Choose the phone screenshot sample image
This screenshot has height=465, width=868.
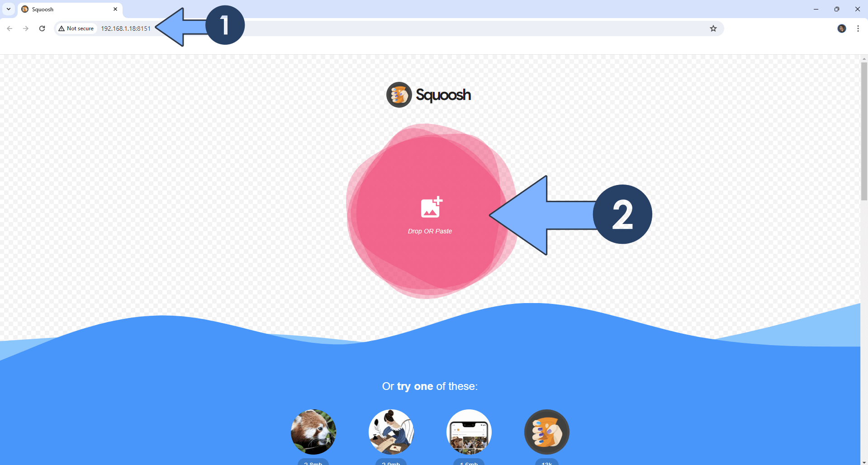(469, 432)
